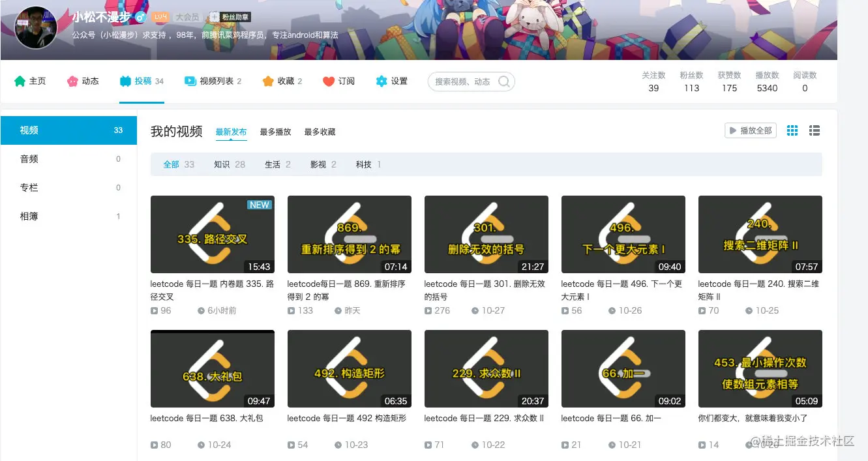Open the 关注数 39 count

coord(653,82)
